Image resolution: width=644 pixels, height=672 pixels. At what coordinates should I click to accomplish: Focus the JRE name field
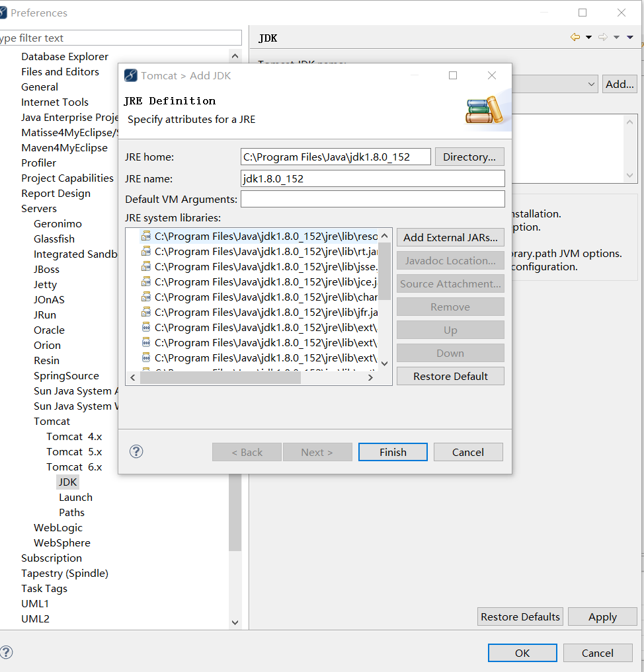click(373, 178)
